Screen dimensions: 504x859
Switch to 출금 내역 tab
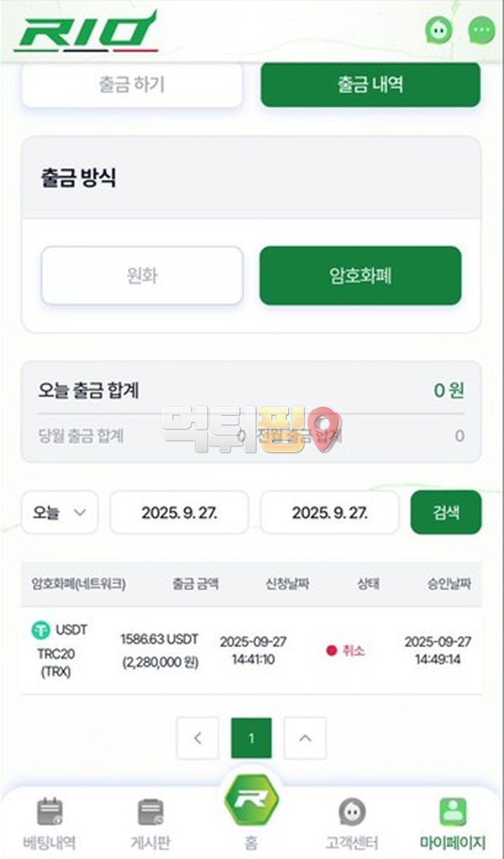(x=370, y=85)
